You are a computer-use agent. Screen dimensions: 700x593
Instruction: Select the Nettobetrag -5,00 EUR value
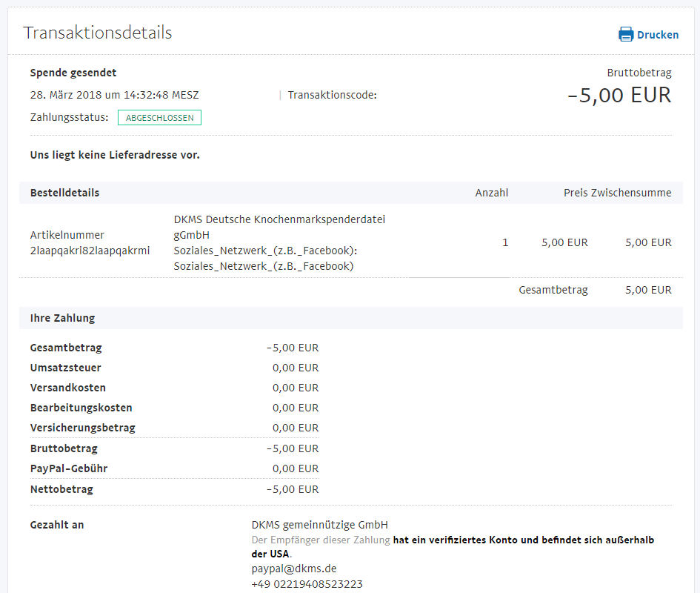tap(293, 489)
